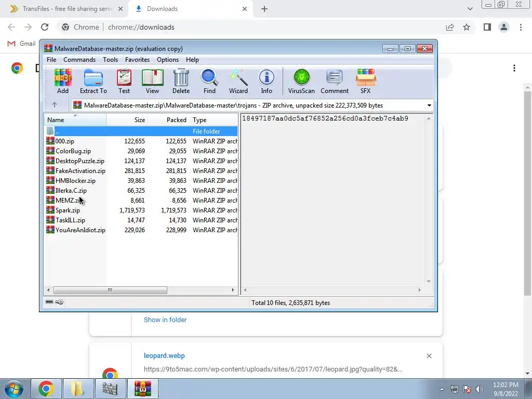Click the disk drive icon in status bar
Viewport: 532px width, 399px height.
point(49,302)
